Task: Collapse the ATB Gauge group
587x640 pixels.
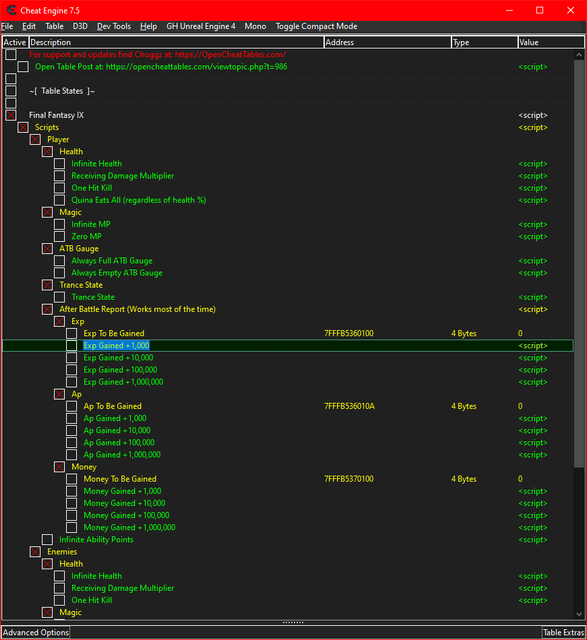Action: (x=47, y=249)
